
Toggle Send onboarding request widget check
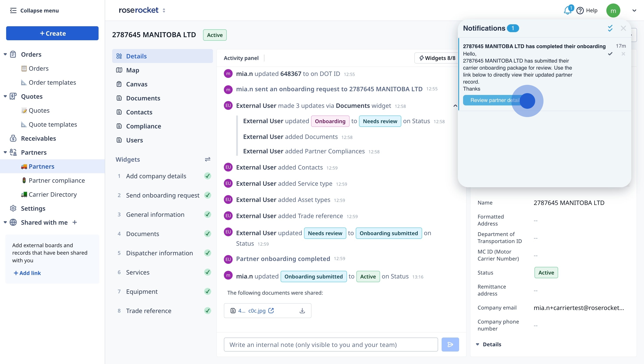[x=207, y=195]
